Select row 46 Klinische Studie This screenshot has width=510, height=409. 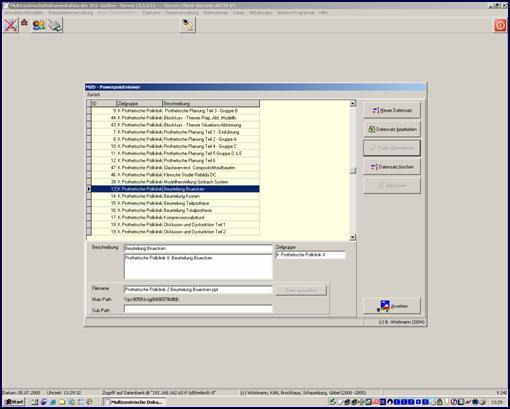[x=175, y=175]
